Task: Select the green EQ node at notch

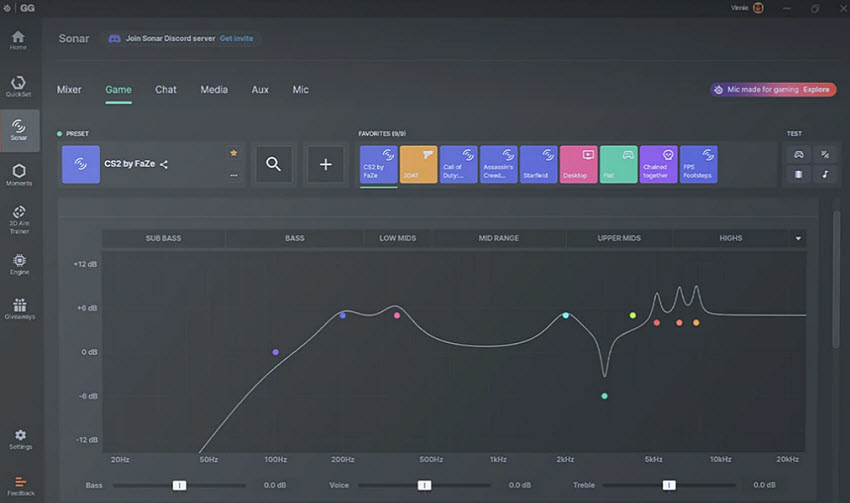Action: pos(604,396)
